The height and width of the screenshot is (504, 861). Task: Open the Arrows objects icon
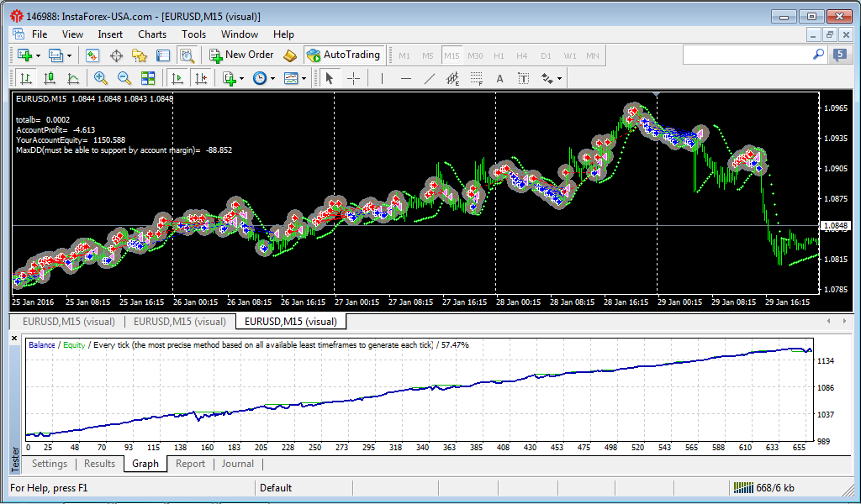(547, 78)
